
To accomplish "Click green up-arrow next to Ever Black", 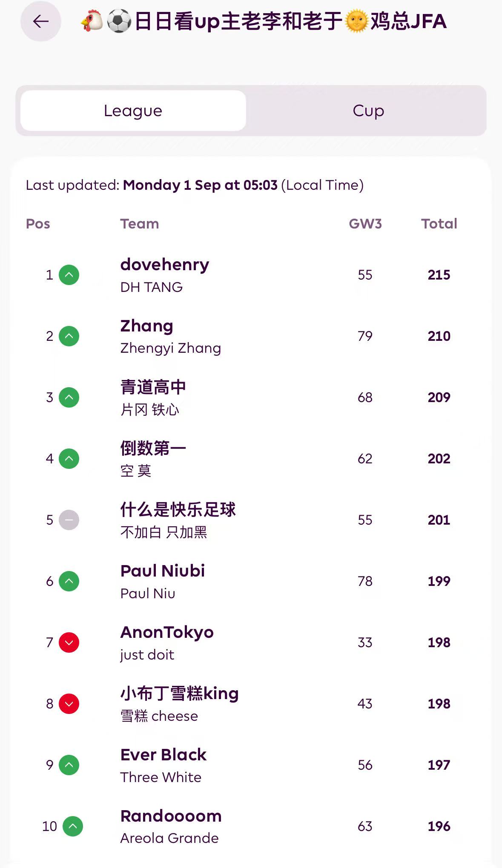I will 69,765.
